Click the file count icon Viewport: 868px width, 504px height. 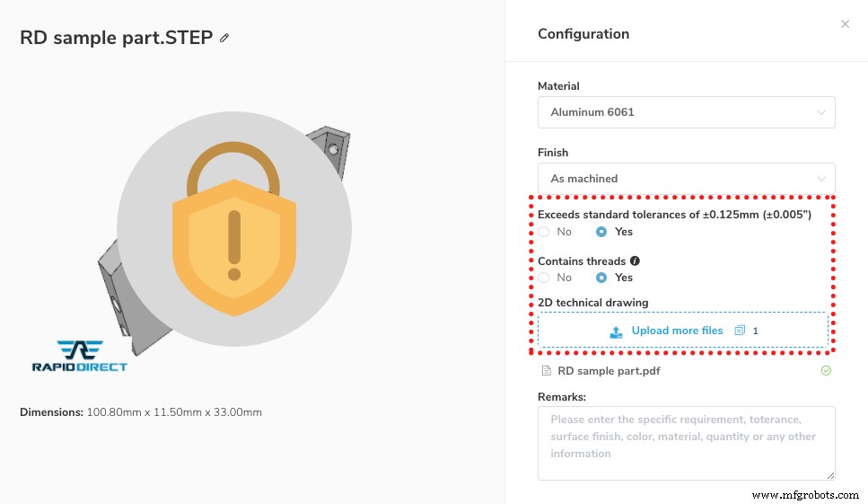point(740,331)
